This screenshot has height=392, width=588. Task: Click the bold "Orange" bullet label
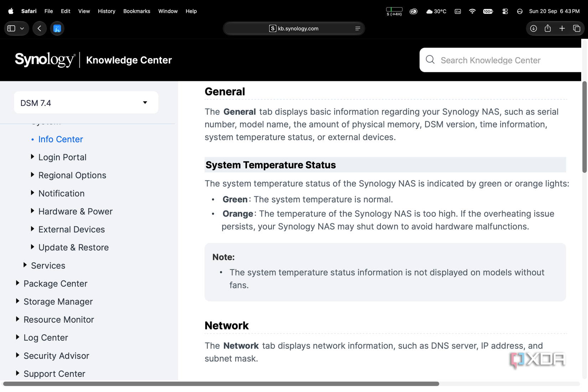point(238,213)
